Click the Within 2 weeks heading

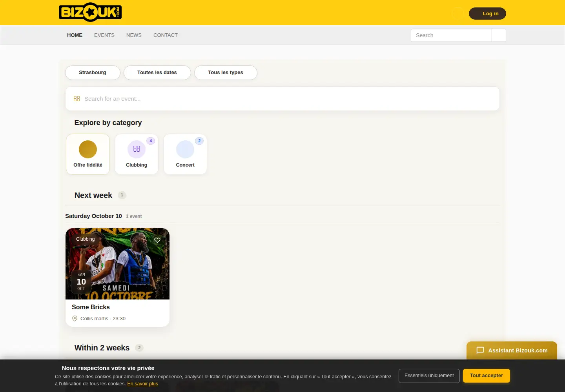pos(102,348)
